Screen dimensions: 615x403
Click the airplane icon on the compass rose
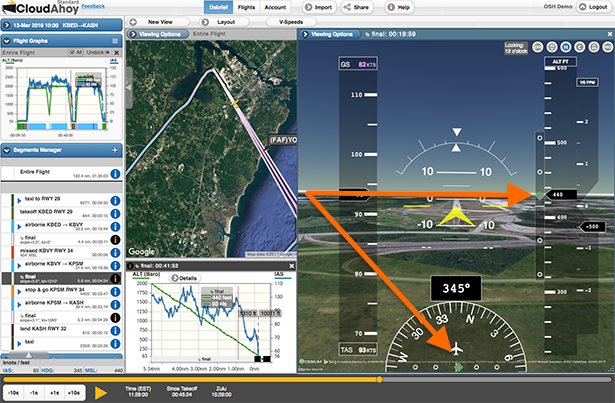point(456,348)
